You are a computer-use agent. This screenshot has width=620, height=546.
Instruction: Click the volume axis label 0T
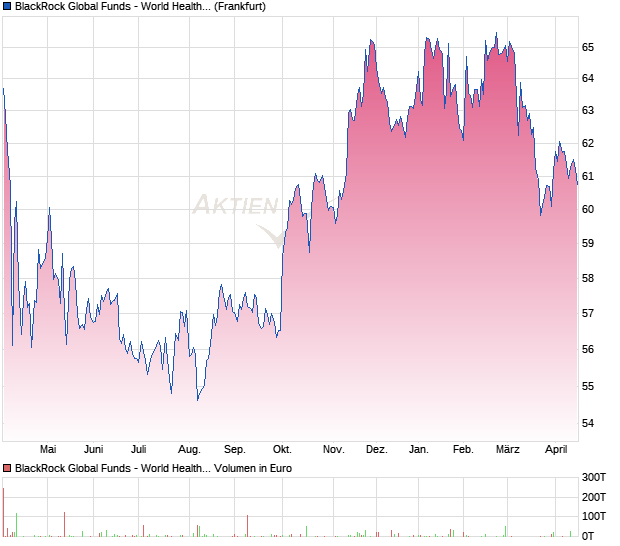[588, 536]
